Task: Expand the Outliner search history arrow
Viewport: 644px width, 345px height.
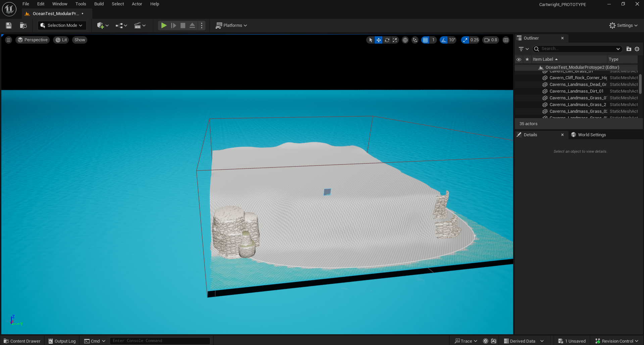Action: pos(618,49)
